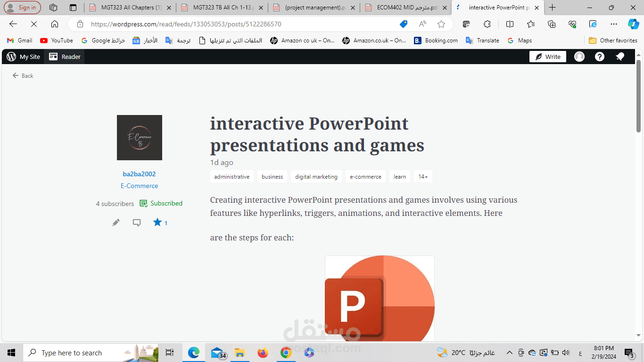Toggle the Subscribed button

161,203
